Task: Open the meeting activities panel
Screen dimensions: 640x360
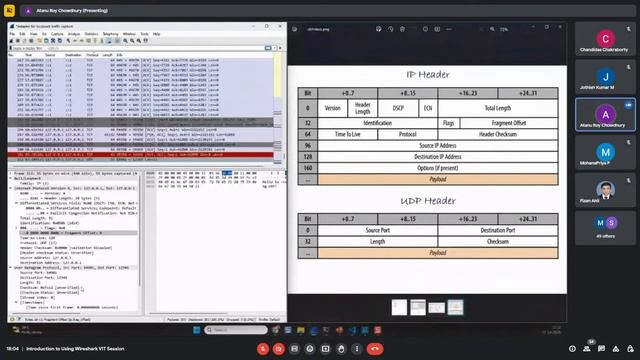Action: click(x=616, y=349)
